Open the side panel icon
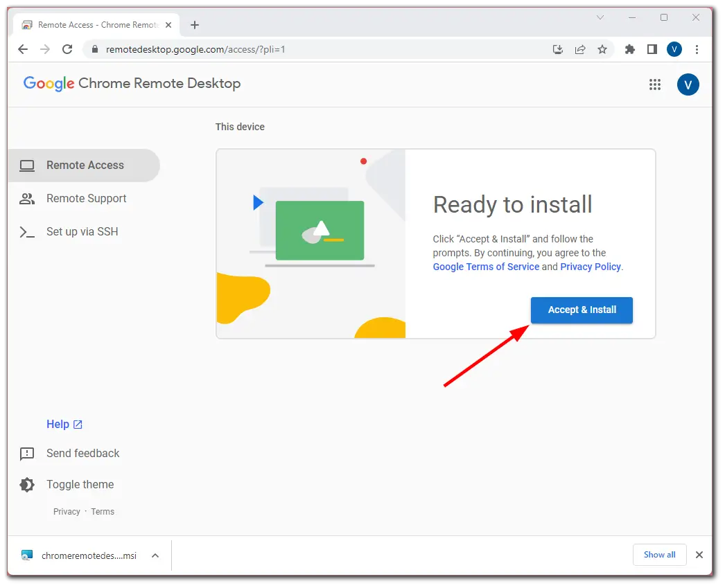The height and width of the screenshot is (588, 725). tap(652, 49)
